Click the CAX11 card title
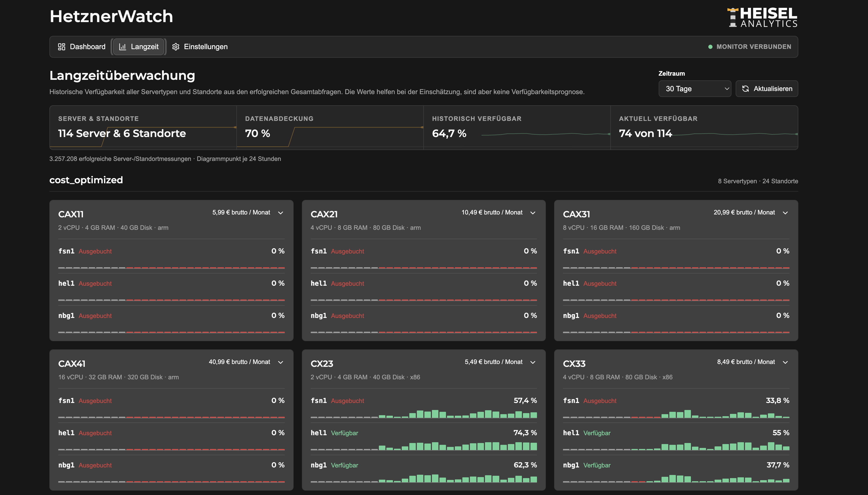Viewport: 868px width, 495px height. pos(71,214)
